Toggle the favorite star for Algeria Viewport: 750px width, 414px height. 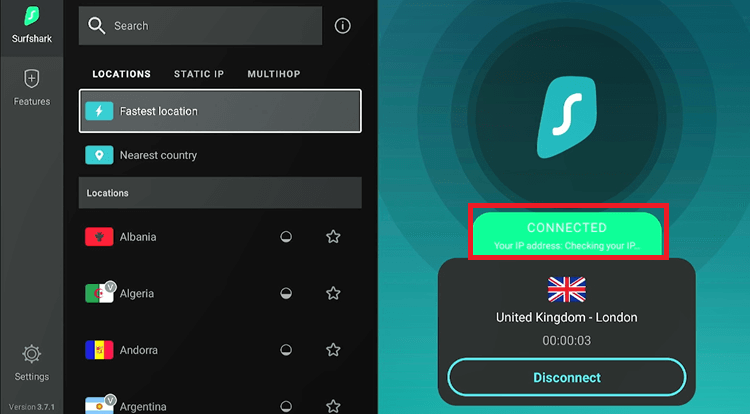(333, 293)
